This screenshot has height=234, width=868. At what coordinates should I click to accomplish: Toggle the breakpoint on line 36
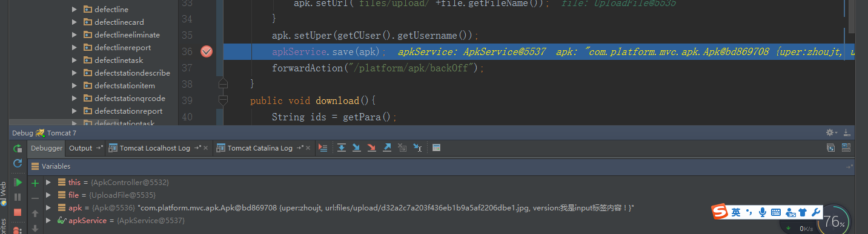pyautogui.click(x=207, y=51)
